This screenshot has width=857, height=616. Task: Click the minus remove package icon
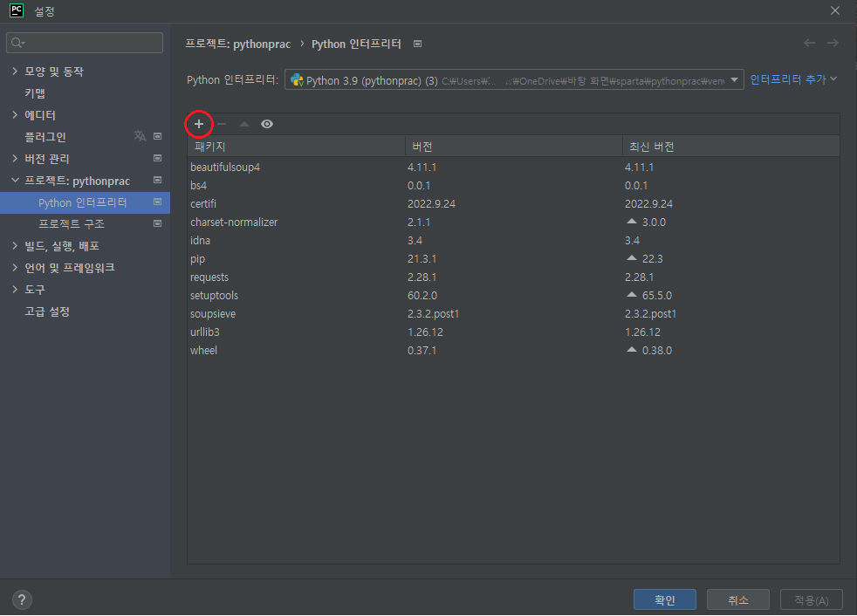pyautogui.click(x=222, y=124)
